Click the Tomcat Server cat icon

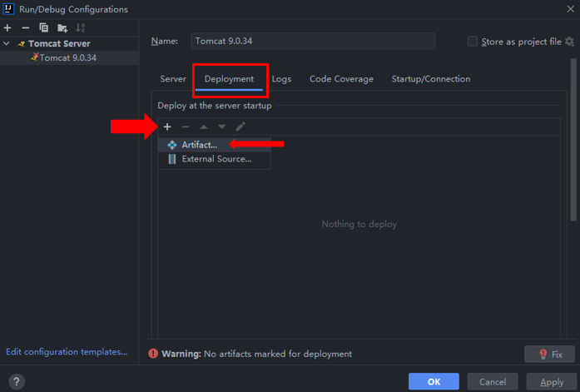pos(21,44)
